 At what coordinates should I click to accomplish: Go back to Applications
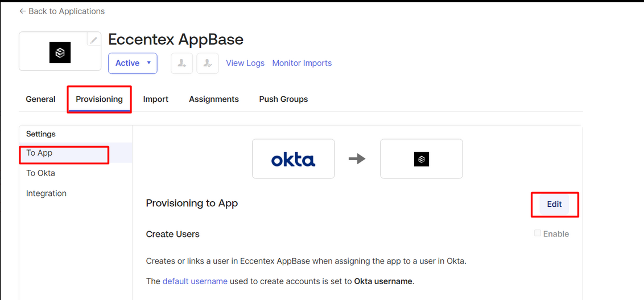pyautogui.click(x=62, y=11)
